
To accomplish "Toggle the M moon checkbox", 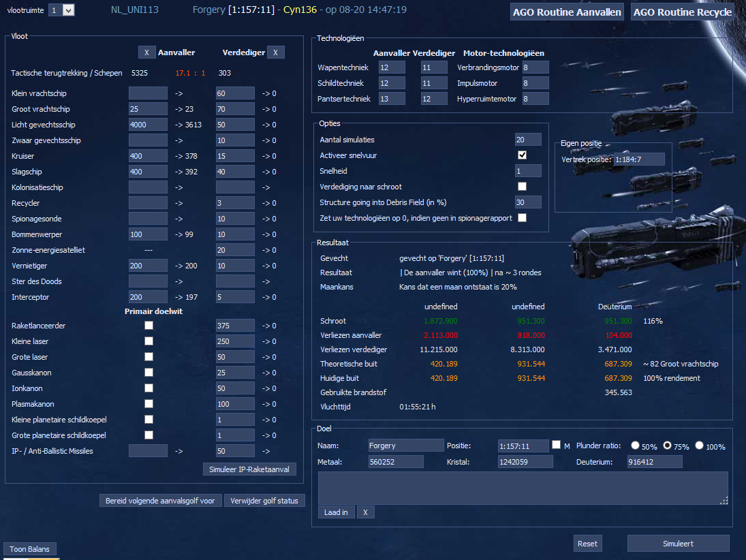I will tap(556, 445).
